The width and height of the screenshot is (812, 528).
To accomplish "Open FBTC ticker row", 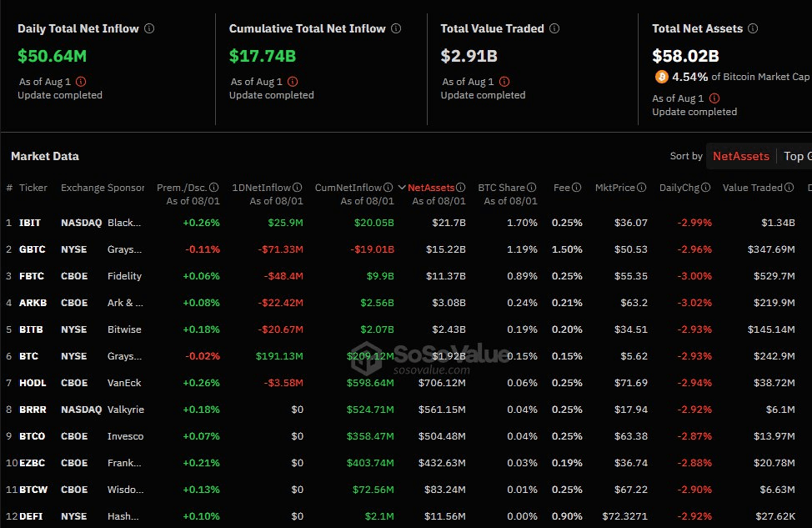I will click(x=32, y=276).
